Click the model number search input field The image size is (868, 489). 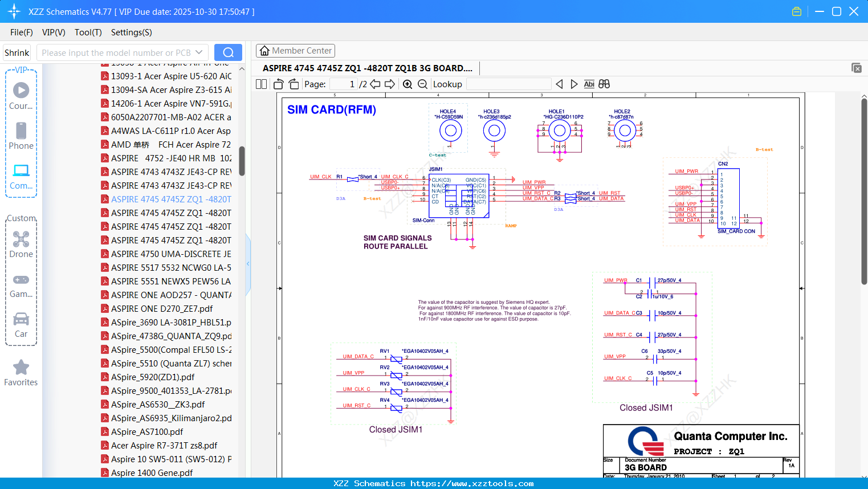coord(116,52)
